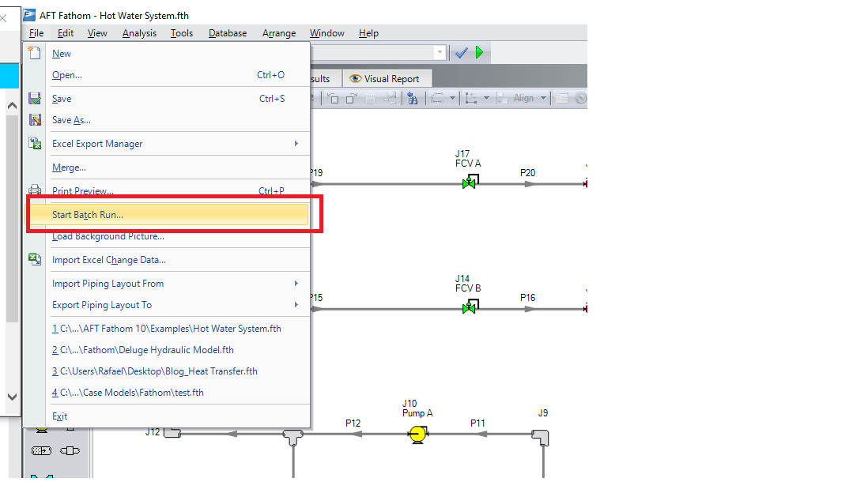Select the J12 junction icon

pos(172,432)
